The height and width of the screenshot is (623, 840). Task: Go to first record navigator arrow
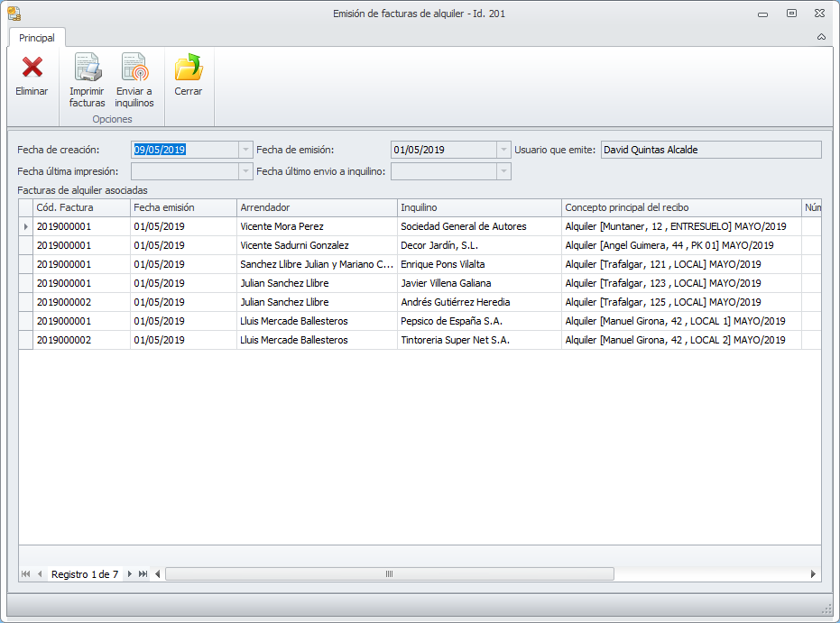[25, 574]
